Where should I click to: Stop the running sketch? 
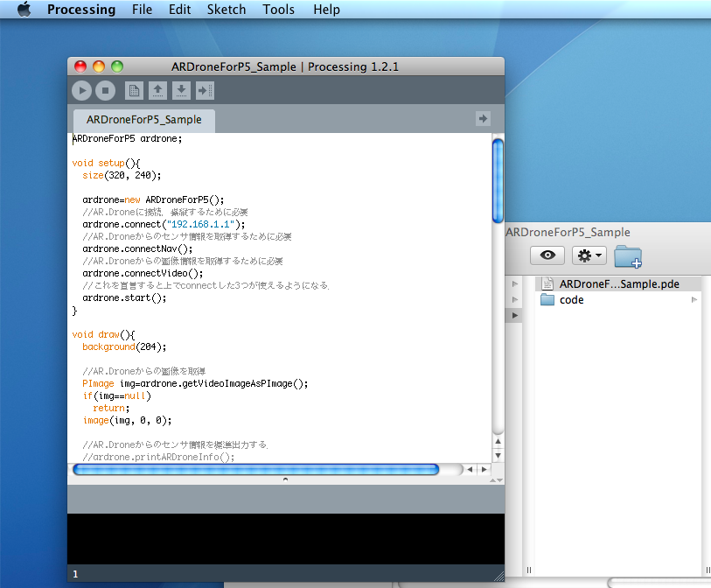click(105, 91)
